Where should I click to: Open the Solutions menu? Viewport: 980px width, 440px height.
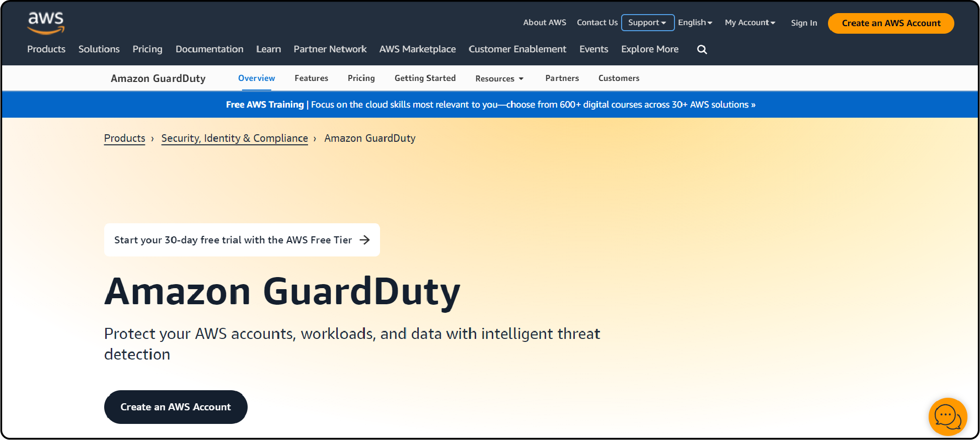99,49
